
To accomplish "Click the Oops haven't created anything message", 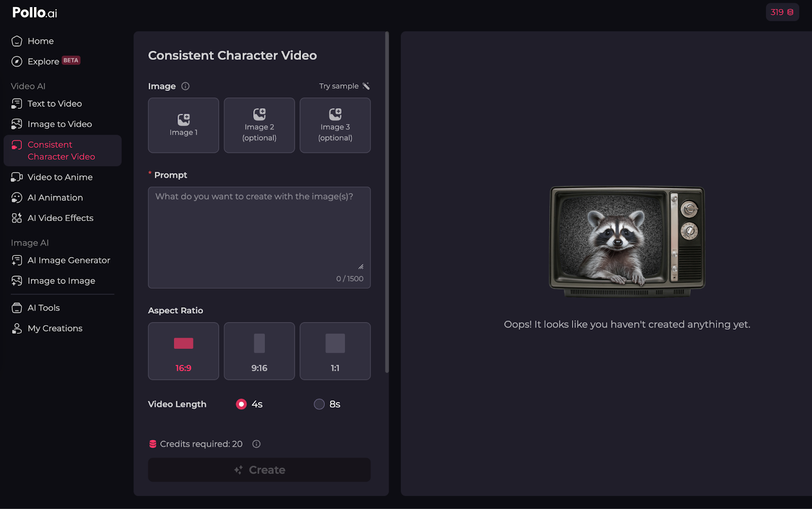I will [627, 325].
